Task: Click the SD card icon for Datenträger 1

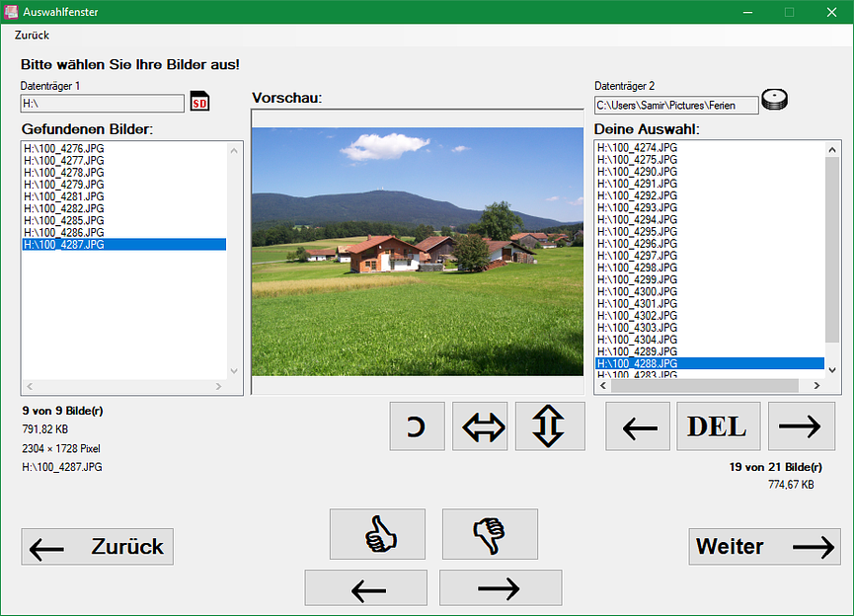Action: tap(200, 102)
